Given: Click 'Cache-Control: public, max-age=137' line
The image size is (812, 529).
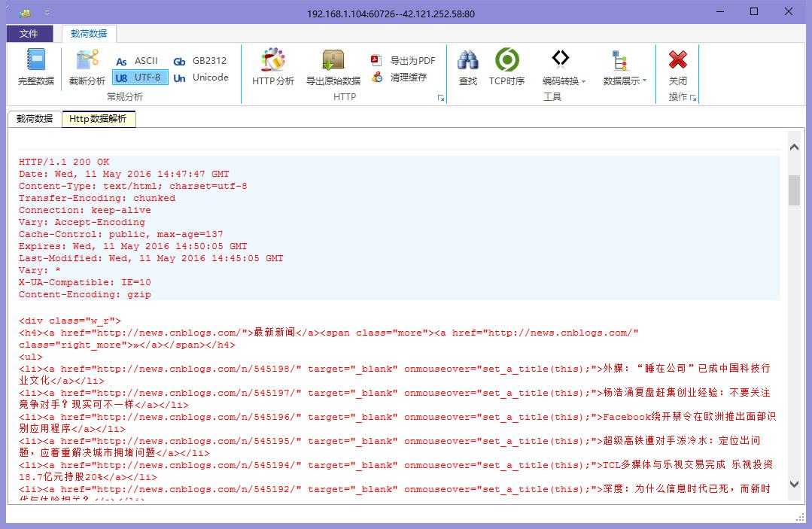Looking at the screenshot, I should click(x=121, y=235).
